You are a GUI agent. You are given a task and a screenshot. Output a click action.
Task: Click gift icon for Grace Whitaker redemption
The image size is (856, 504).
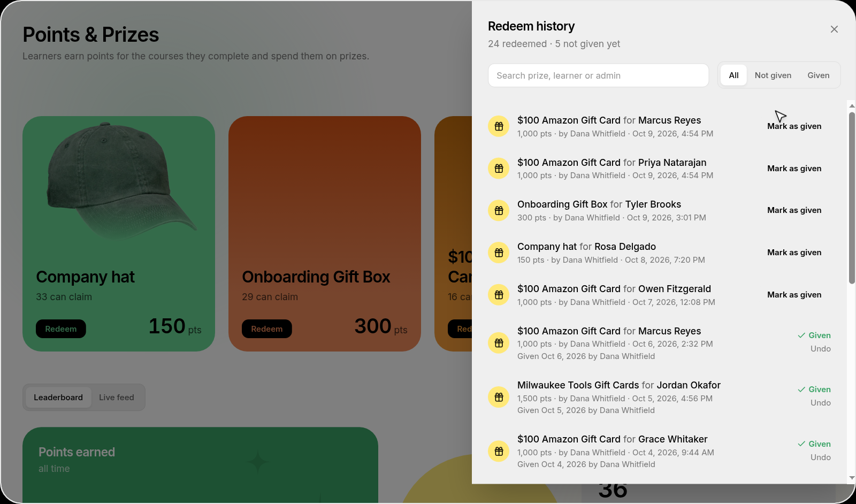tap(499, 451)
